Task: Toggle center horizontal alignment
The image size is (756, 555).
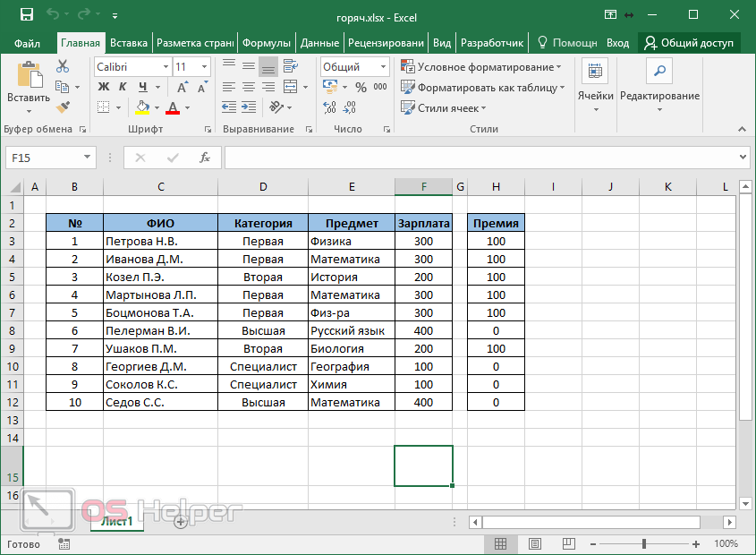Action: coord(248,87)
